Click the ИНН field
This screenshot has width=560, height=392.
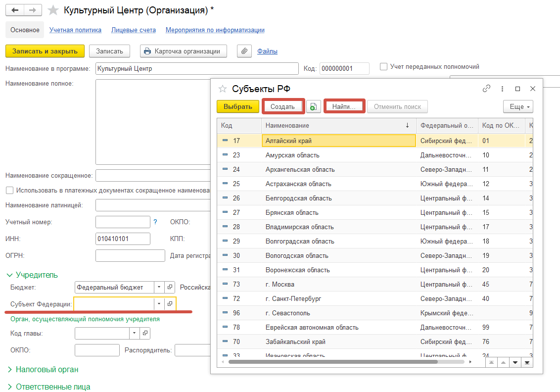pyautogui.click(x=123, y=239)
